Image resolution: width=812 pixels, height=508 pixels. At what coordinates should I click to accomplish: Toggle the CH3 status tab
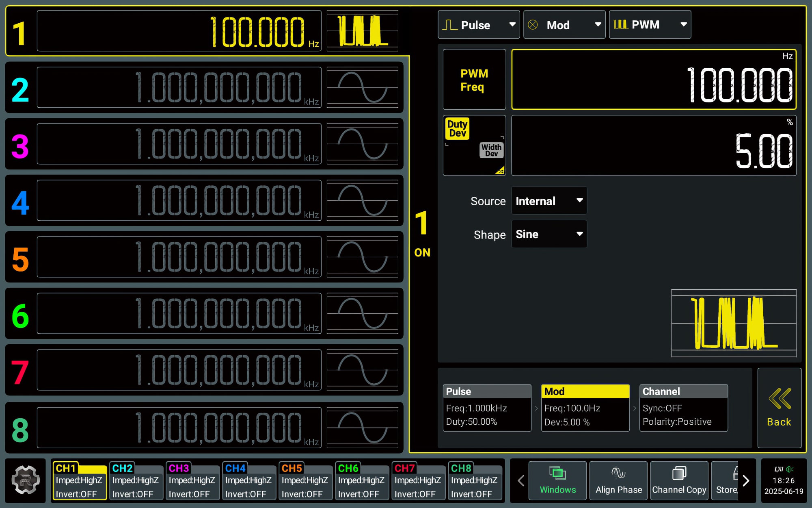192,481
